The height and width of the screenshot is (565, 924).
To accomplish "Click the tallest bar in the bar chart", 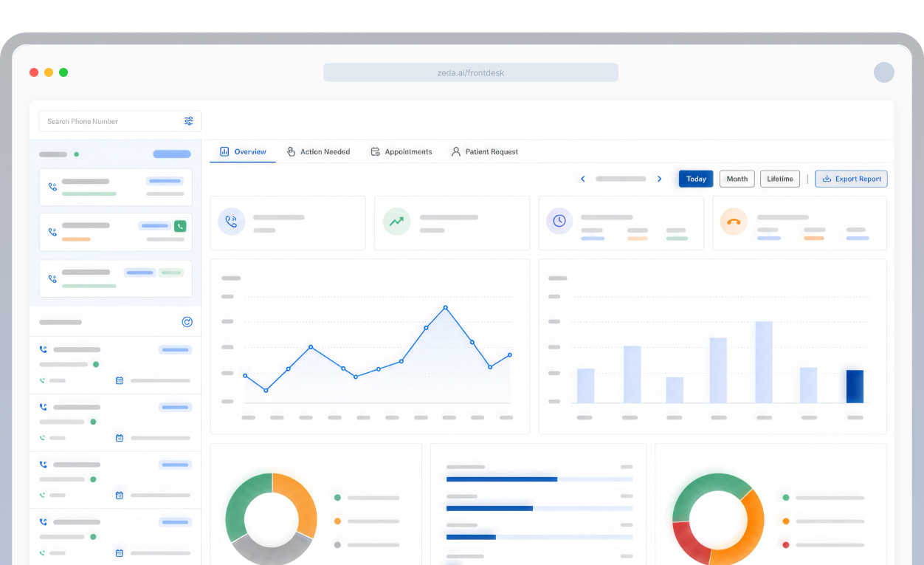I will tap(764, 362).
